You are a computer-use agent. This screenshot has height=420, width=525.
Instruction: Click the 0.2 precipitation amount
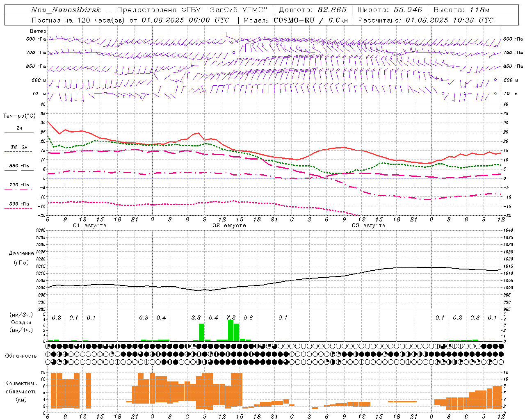(457, 318)
